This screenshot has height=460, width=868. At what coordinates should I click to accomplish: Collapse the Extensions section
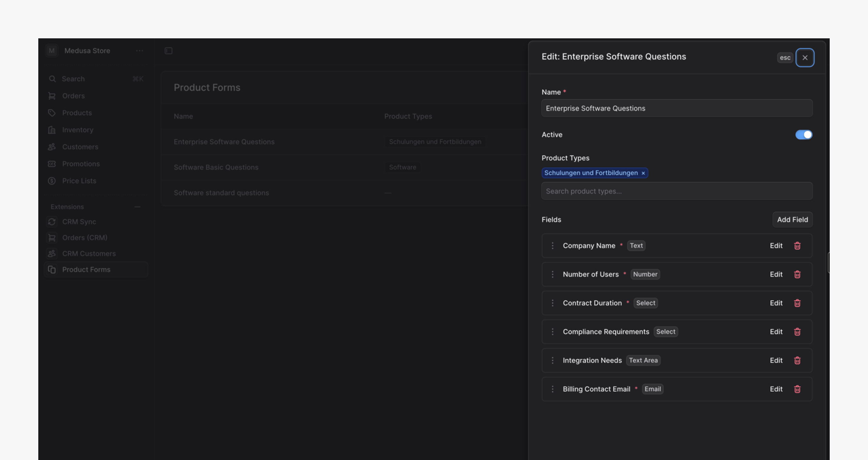138,207
